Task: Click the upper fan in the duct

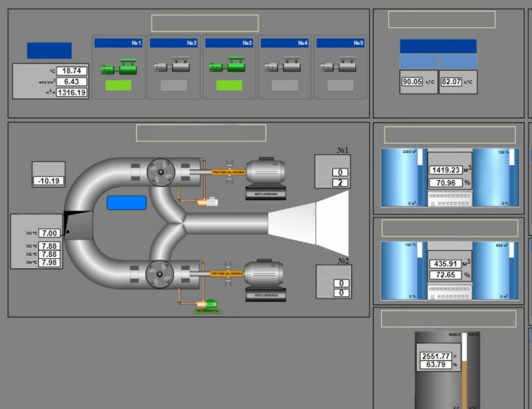Action: coord(160,173)
